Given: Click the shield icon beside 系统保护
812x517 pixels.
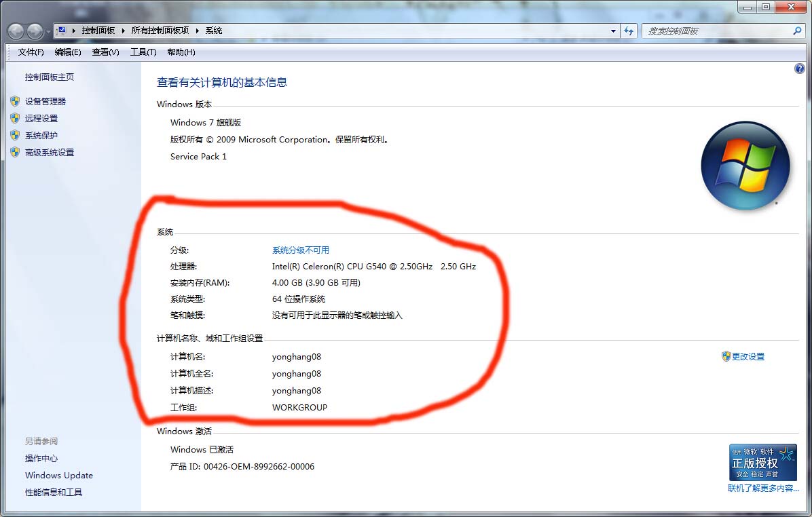Looking at the screenshot, I should tap(15, 135).
